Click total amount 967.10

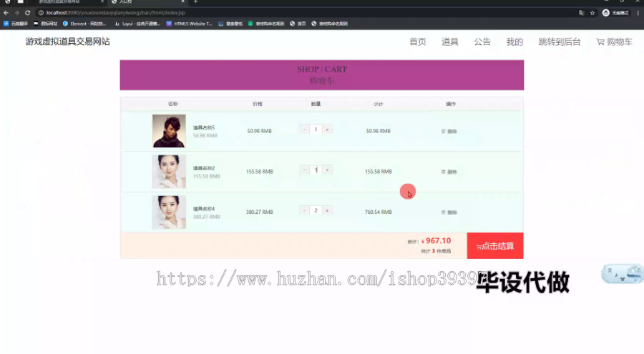[438, 241]
